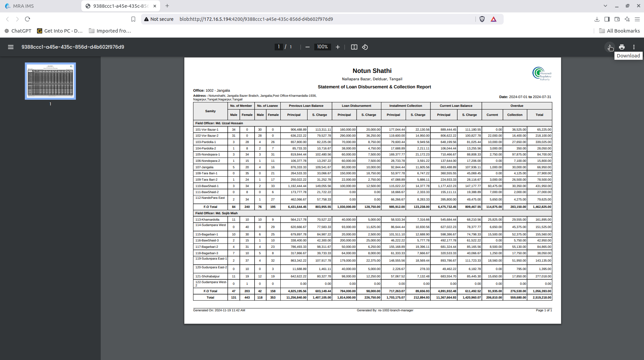Screen dimensions: 644x360
Task: Download the PDF report
Action: [610, 47]
